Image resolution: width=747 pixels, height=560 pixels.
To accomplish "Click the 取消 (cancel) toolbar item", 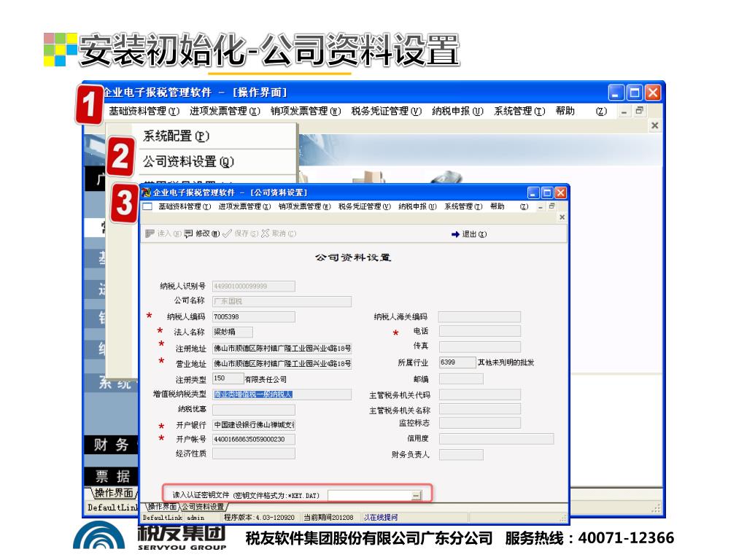I will click(279, 233).
